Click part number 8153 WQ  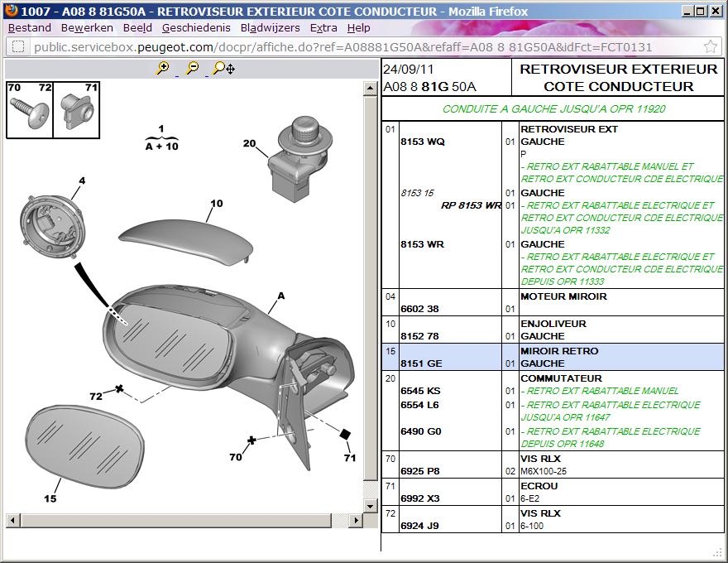click(423, 142)
